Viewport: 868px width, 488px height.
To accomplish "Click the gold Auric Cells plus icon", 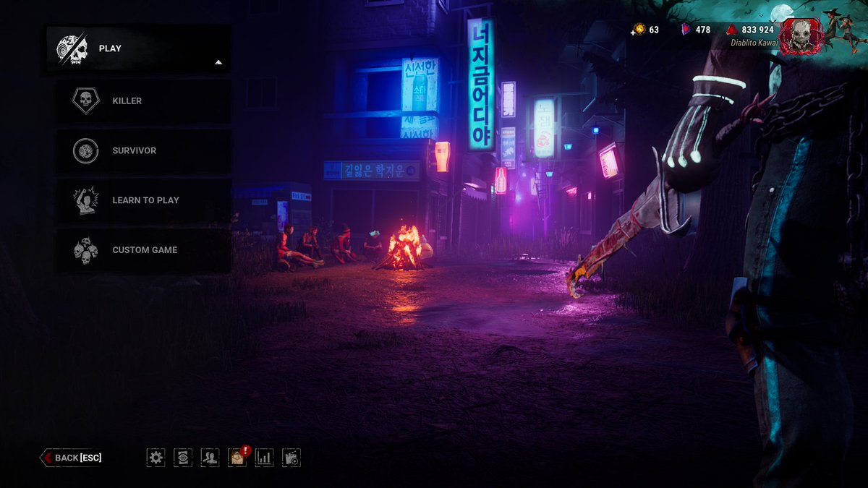I will (639, 30).
